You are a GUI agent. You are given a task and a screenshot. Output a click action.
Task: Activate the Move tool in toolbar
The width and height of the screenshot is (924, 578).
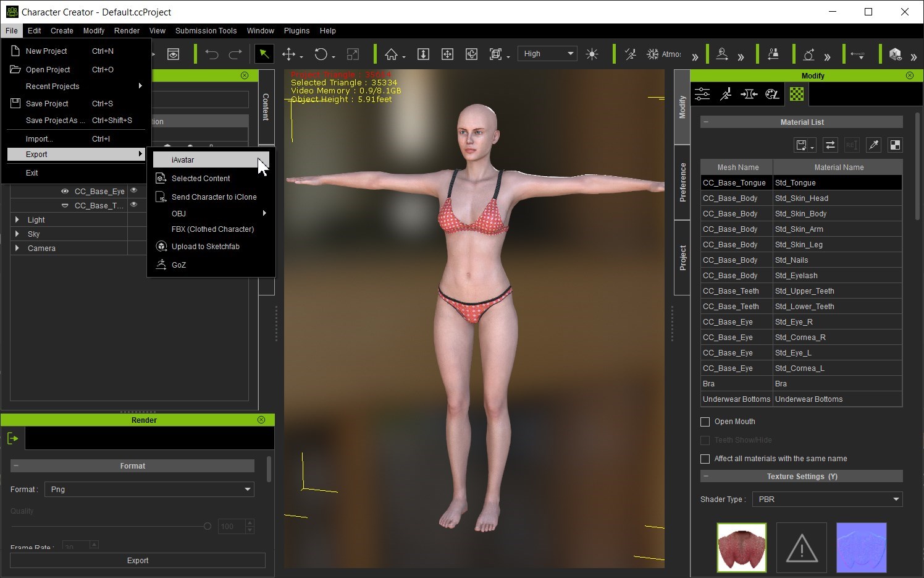[x=288, y=54]
